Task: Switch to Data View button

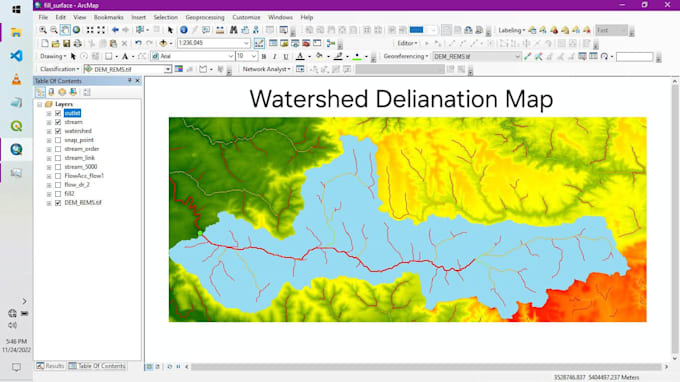Action: [x=149, y=367]
